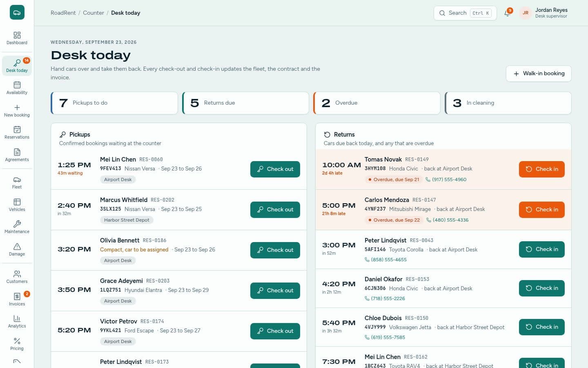Click Counter in the breadcrumb
The height and width of the screenshot is (368, 588).
[94, 13]
